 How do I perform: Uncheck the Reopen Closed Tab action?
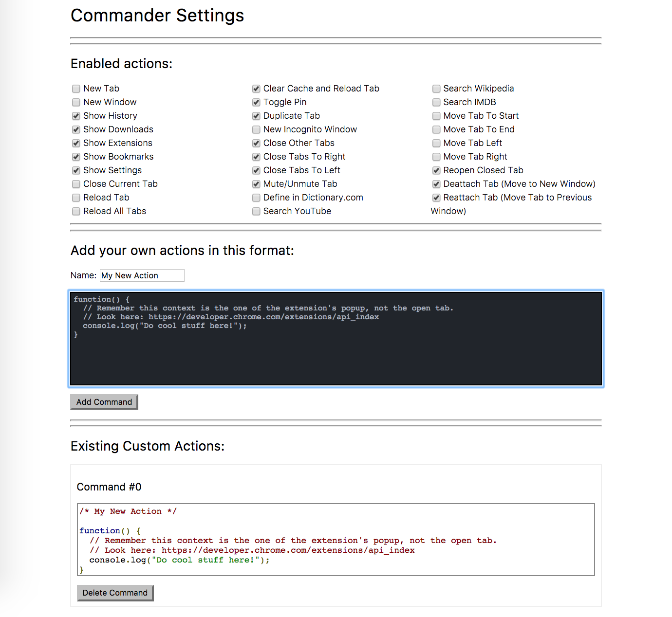[436, 170]
